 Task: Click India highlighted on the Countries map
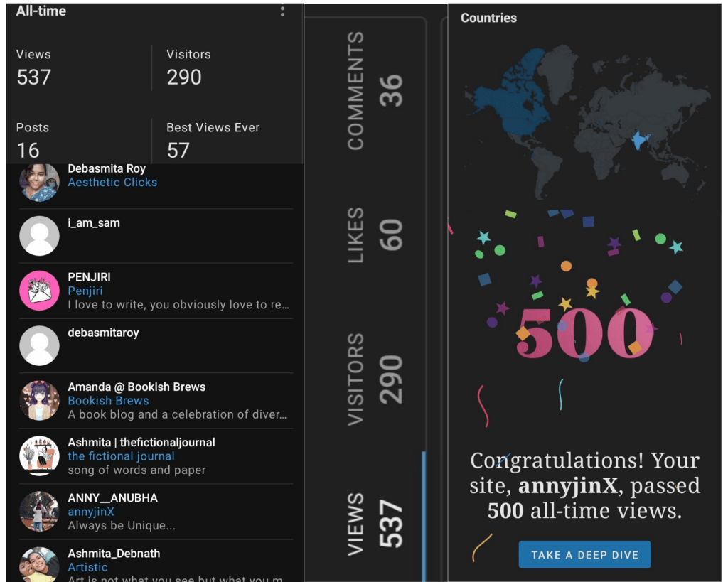(638, 141)
